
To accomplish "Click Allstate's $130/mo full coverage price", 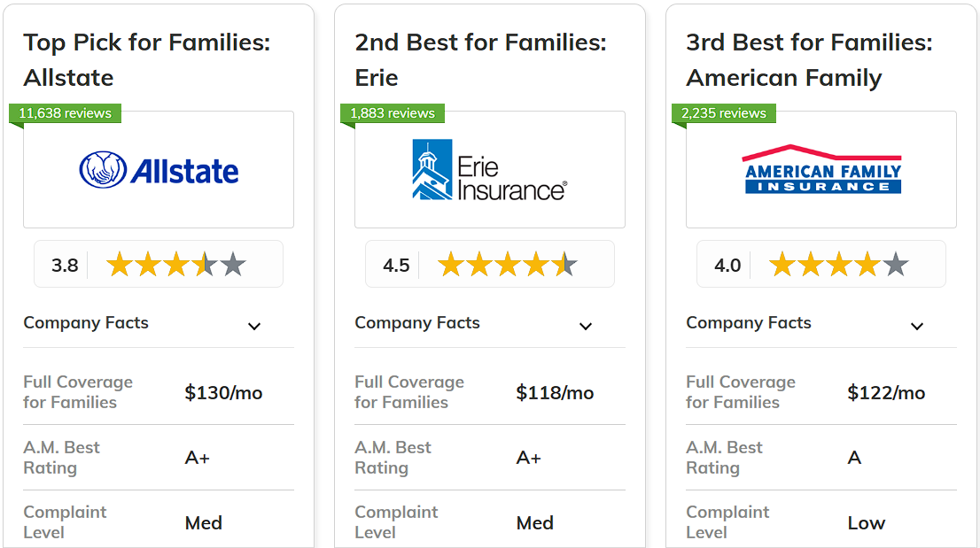I will click(x=224, y=392).
